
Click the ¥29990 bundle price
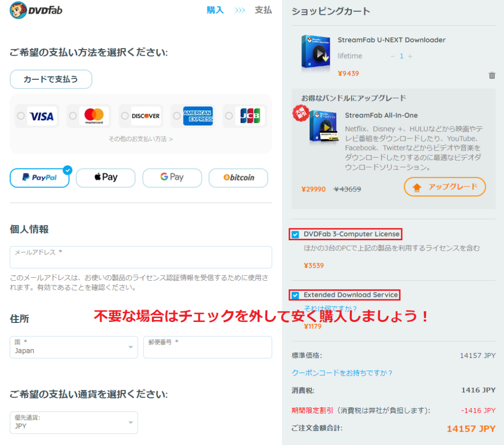314,189
